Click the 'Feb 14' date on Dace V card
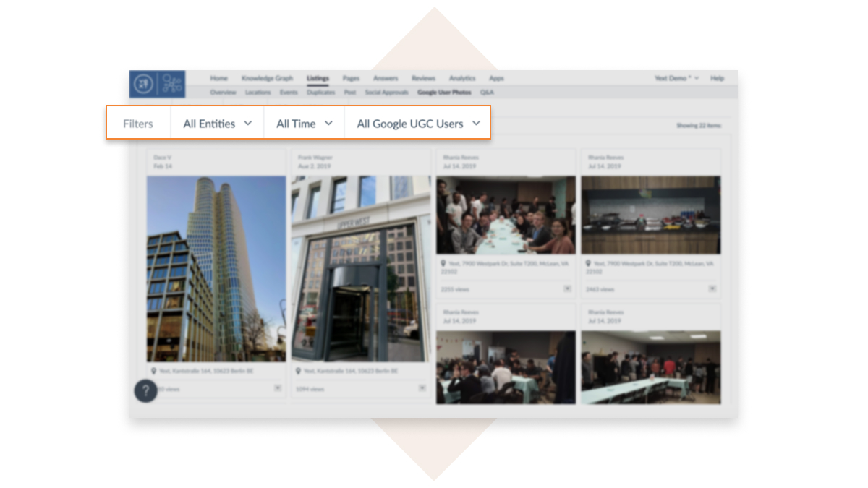868x488 pixels. click(162, 166)
